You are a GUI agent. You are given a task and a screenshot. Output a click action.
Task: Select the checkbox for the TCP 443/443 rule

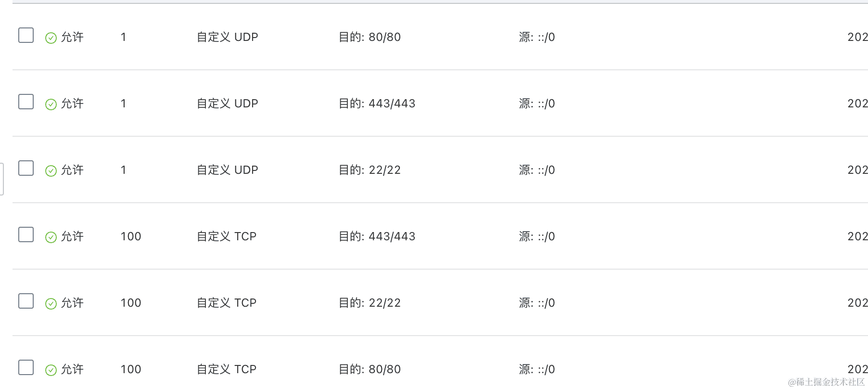(26, 234)
